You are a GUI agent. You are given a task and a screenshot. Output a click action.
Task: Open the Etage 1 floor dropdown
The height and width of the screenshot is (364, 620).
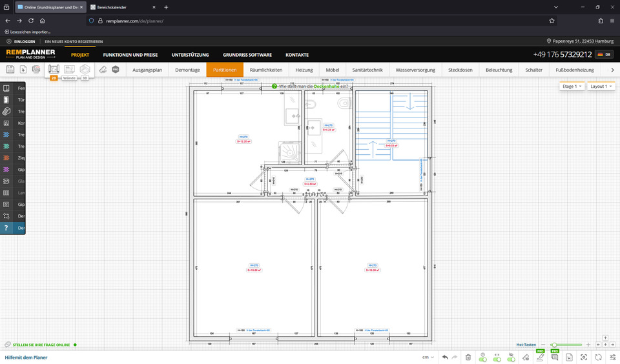click(x=572, y=86)
